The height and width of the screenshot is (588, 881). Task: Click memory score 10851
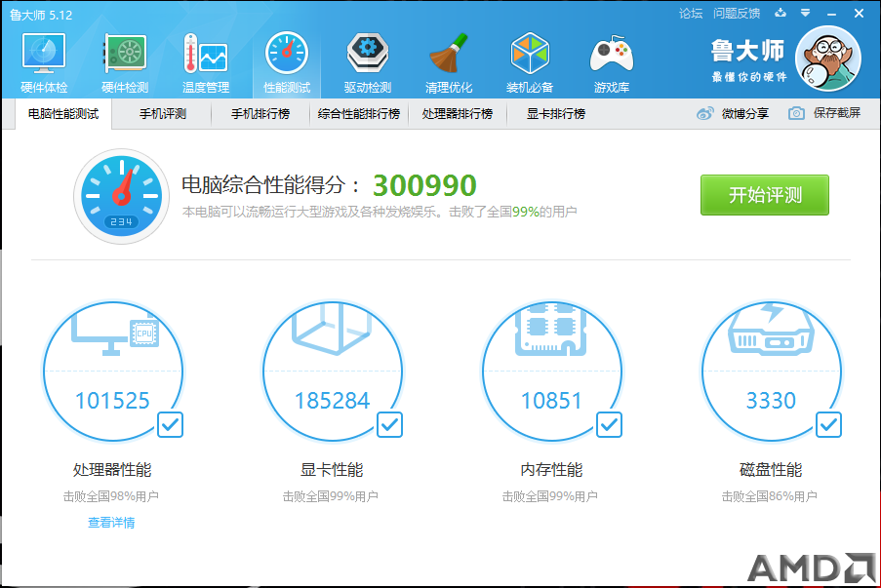coord(551,401)
